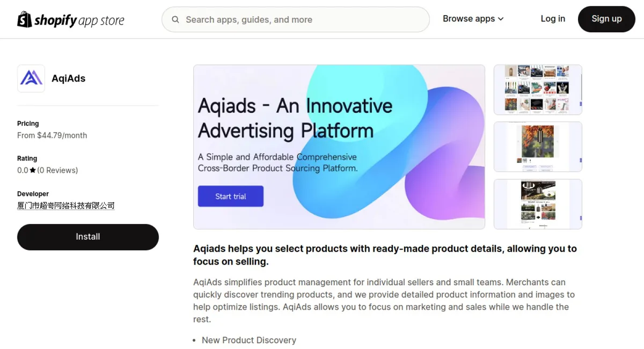The height and width of the screenshot is (349, 644).
Task: Click the search magnifier icon
Action: (175, 20)
